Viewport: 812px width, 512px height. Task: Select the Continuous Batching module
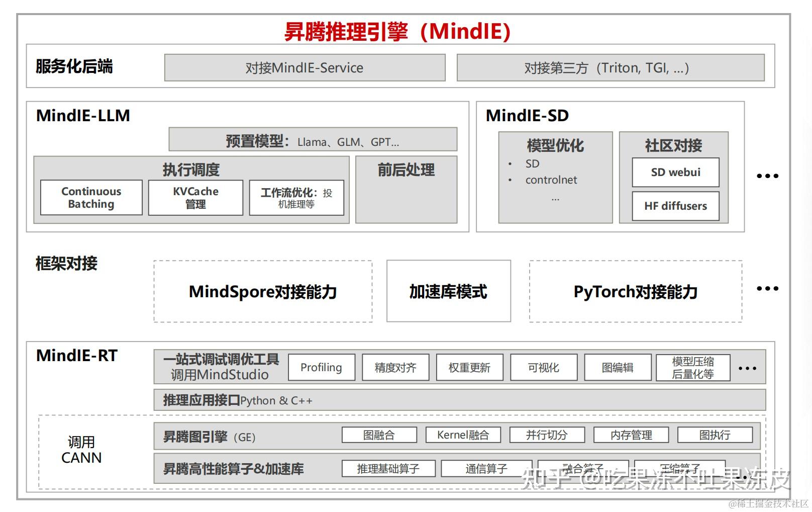tap(90, 197)
